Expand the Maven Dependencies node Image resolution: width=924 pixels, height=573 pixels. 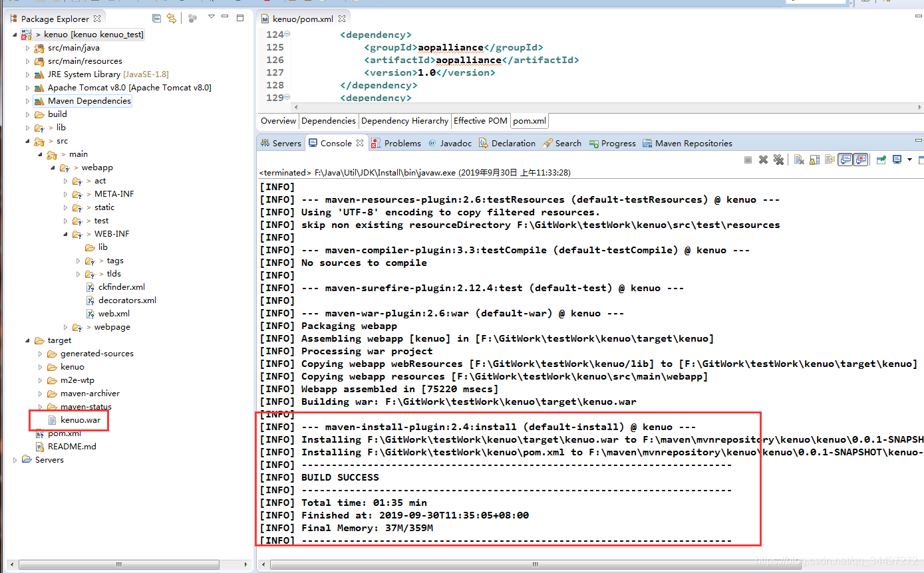coord(27,101)
